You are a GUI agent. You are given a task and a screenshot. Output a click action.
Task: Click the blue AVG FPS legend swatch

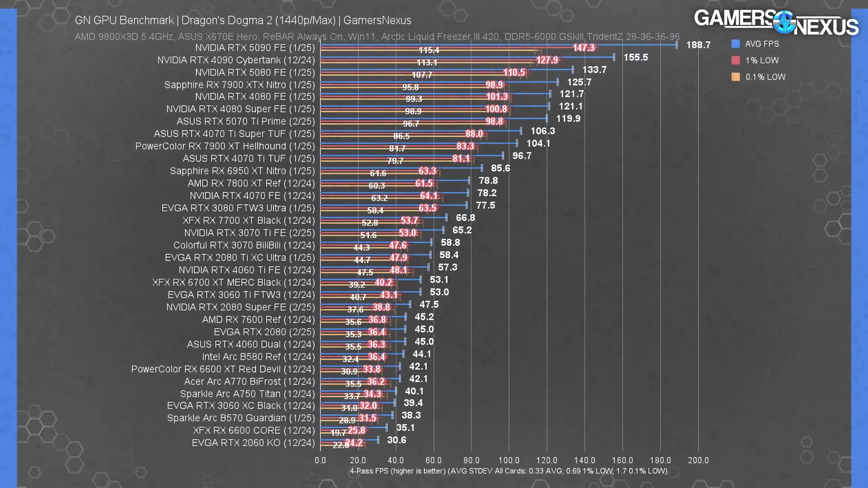point(736,44)
